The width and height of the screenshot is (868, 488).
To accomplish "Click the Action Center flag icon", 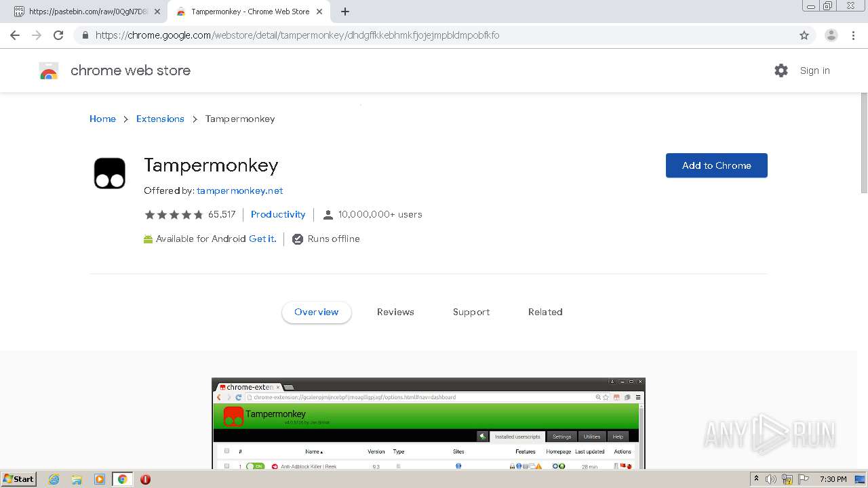I will coord(804,479).
